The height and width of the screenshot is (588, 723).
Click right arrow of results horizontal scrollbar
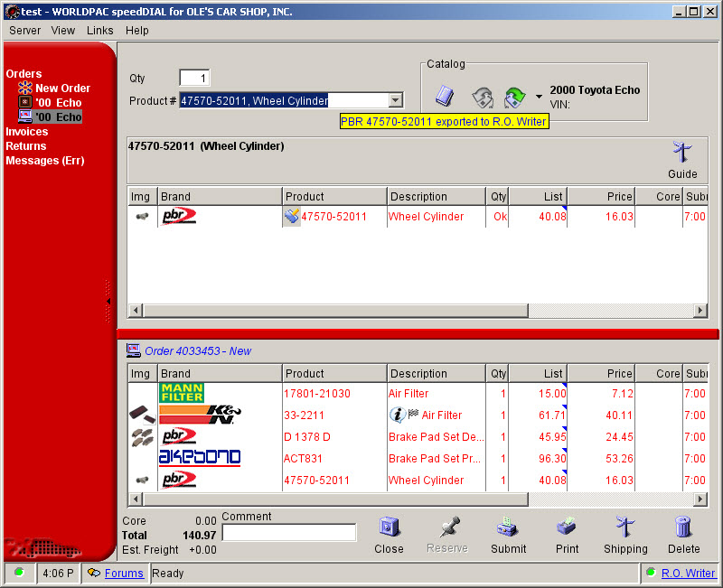click(700, 310)
